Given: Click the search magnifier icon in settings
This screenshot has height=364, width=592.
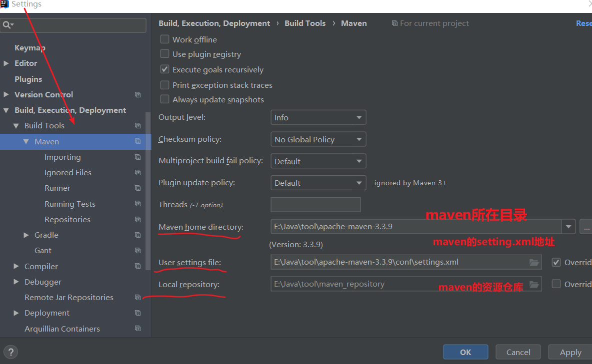Looking at the screenshot, I should (x=7, y=25).
